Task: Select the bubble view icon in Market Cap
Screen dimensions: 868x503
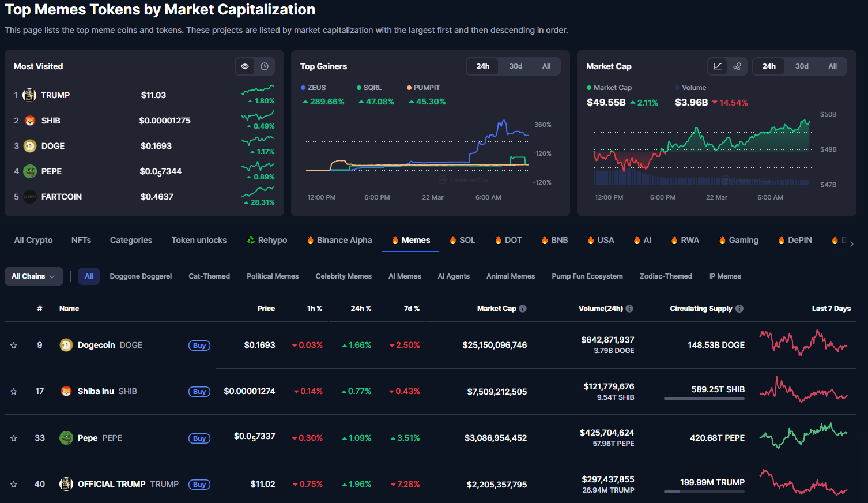Action: 737,66
